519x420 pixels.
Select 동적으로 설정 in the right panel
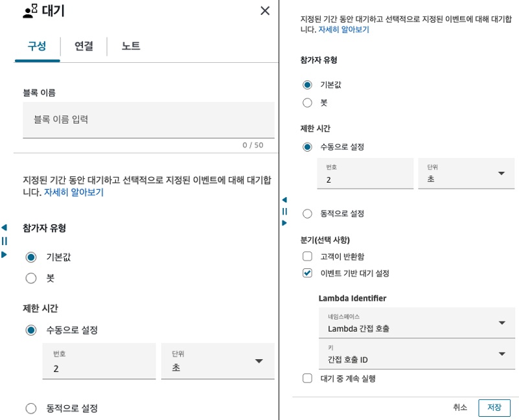307,213
